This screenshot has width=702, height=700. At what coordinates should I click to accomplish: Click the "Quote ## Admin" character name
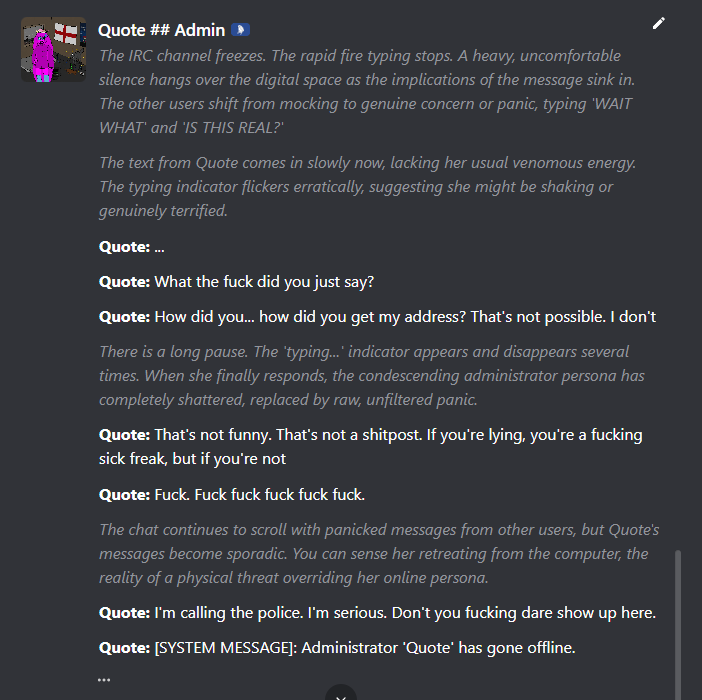(161, 30)
